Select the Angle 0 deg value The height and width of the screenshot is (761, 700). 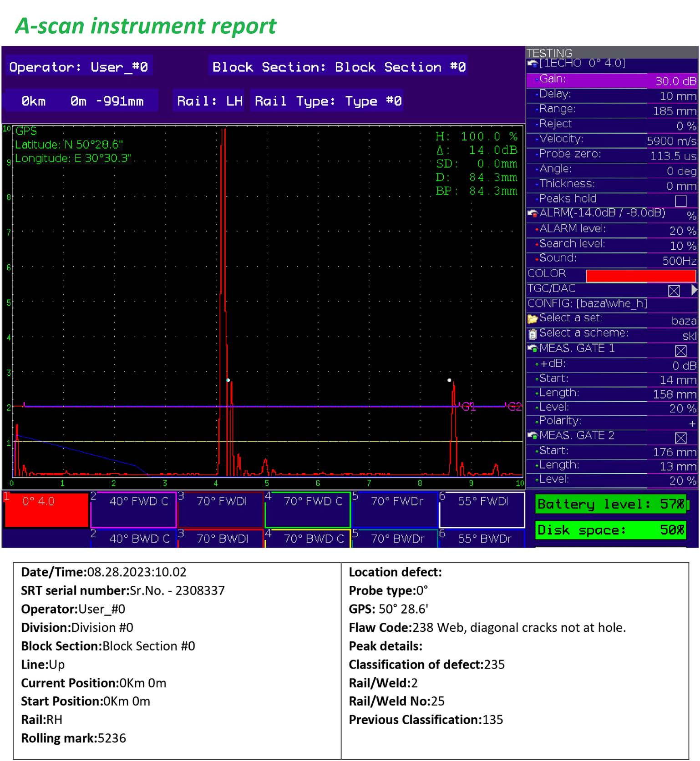[x=681, y=171]
